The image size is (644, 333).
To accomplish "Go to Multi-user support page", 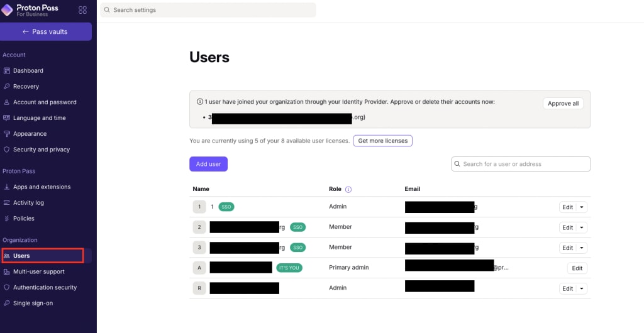I will click(38, 272).
